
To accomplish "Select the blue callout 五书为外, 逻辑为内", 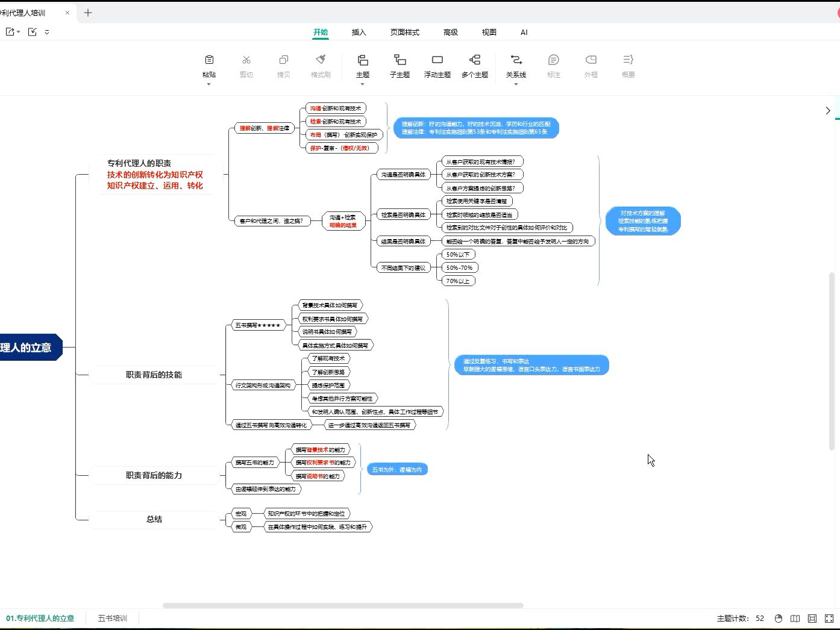I will pyautogui.click(x=397, y=470).
